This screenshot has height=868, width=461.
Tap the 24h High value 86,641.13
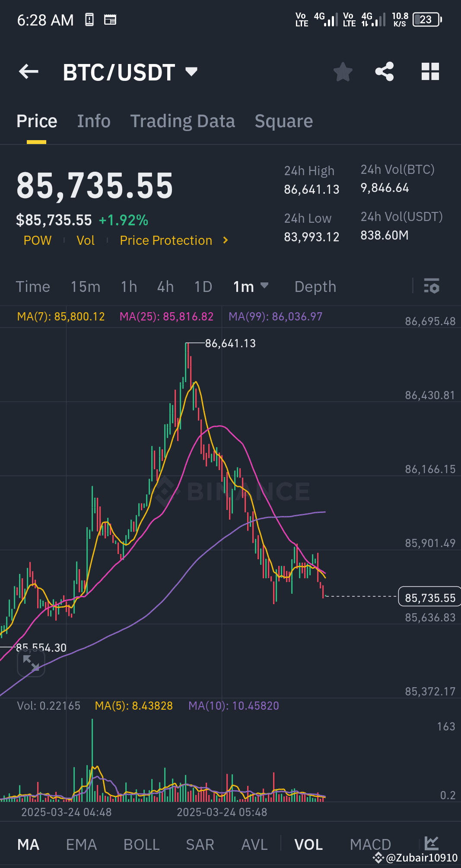[312, 189]
